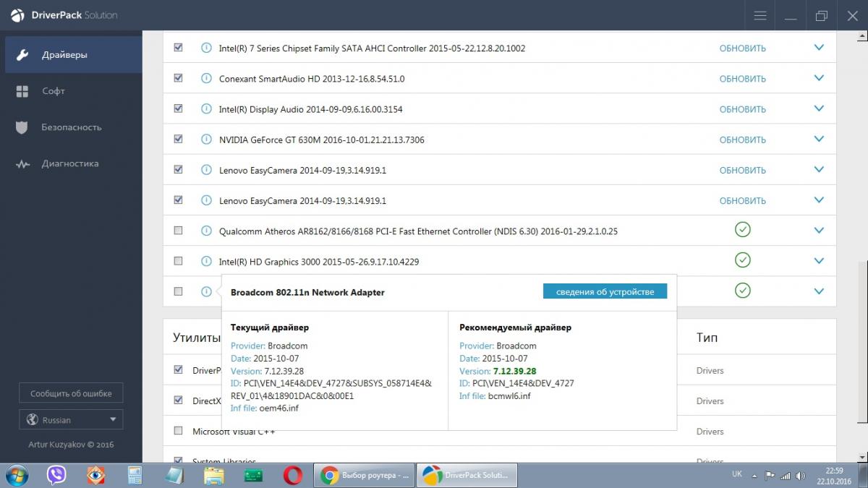Show hidden tray icons arrow
The image size is (868, 488).
755,476
